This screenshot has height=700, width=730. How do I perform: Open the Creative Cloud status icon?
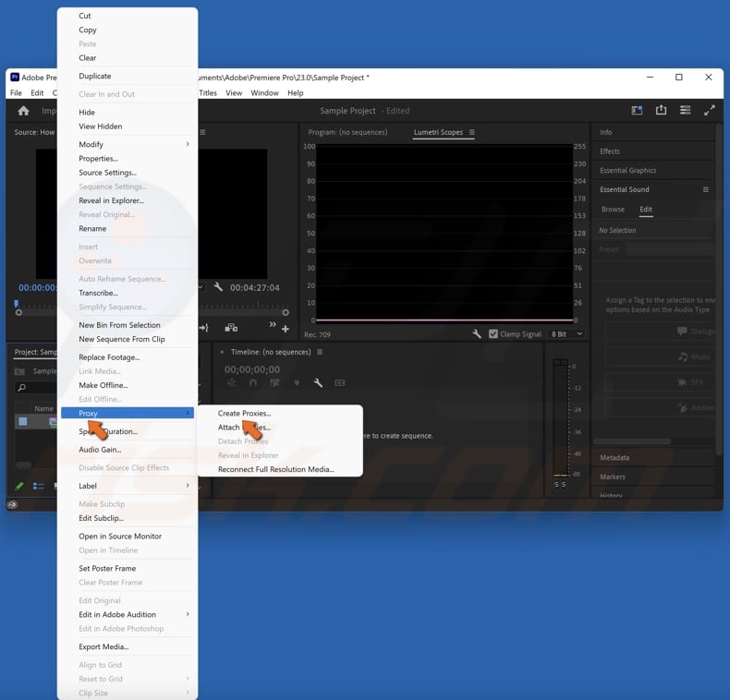point(13,504)
